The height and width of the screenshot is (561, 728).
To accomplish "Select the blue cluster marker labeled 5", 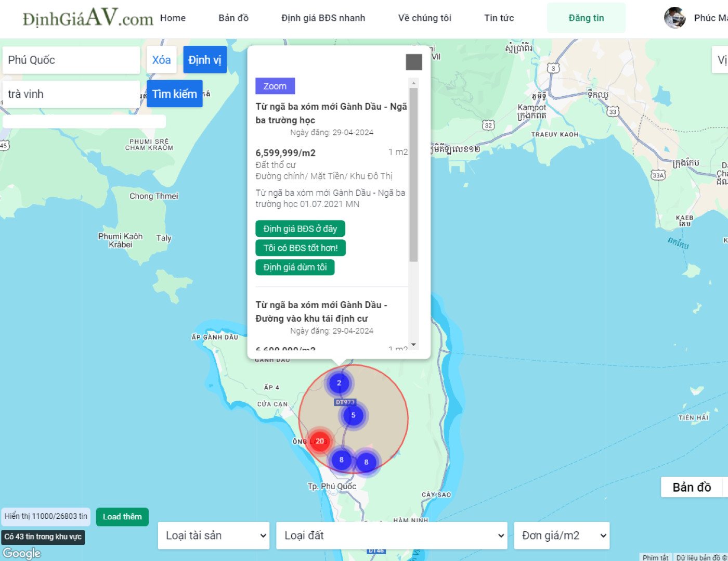I will (x=353, y=415).
